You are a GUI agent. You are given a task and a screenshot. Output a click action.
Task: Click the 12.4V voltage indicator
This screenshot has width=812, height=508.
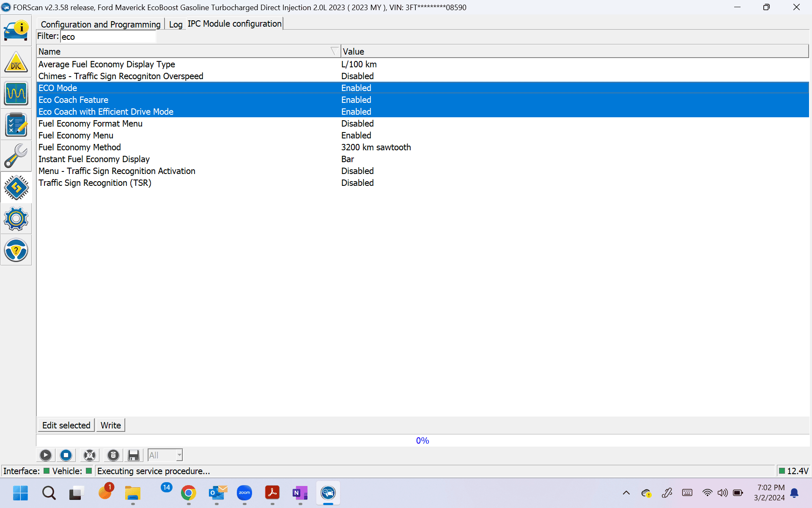pos(794,471)
